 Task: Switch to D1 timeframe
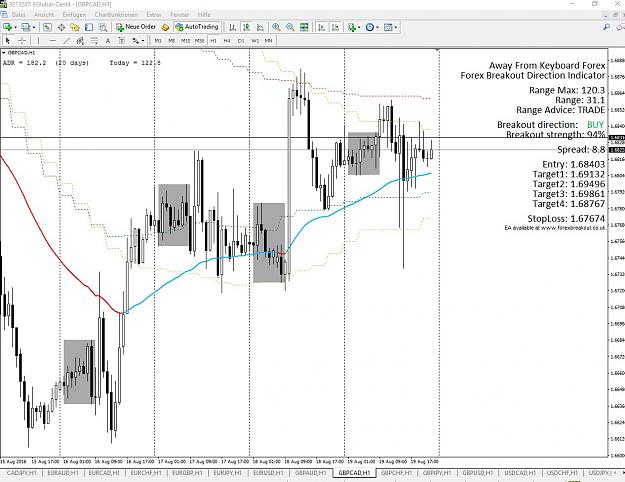[x=241, y=41]
